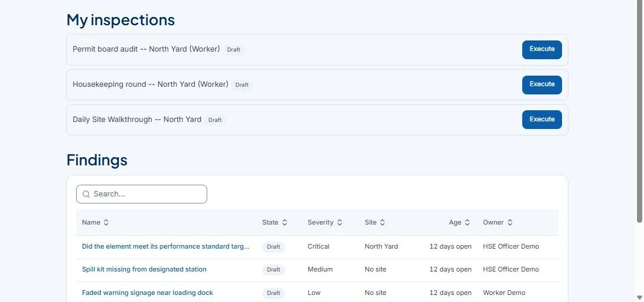Click the Search findings input field

142,194
